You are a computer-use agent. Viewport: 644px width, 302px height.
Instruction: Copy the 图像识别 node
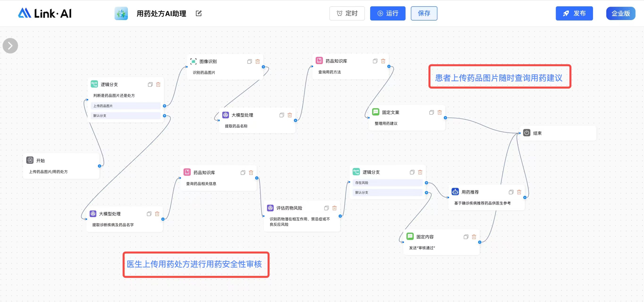click(x=250, y=62)
